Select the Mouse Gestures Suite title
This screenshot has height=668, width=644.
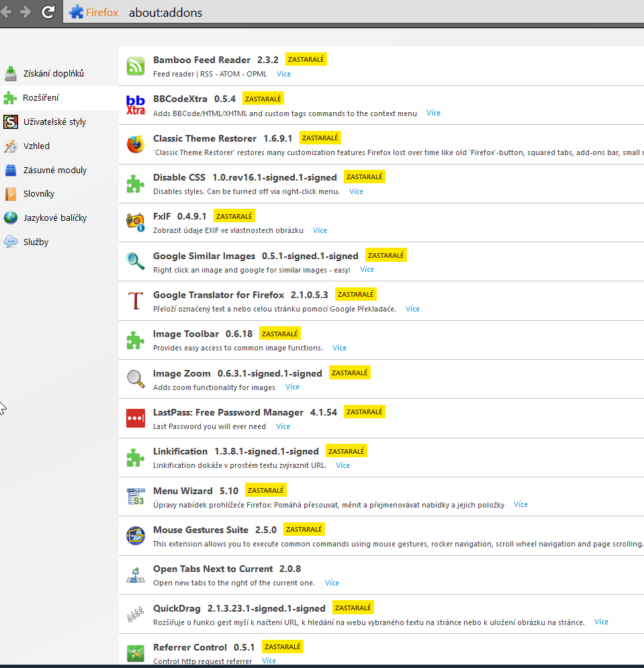[x=201, y=530]
